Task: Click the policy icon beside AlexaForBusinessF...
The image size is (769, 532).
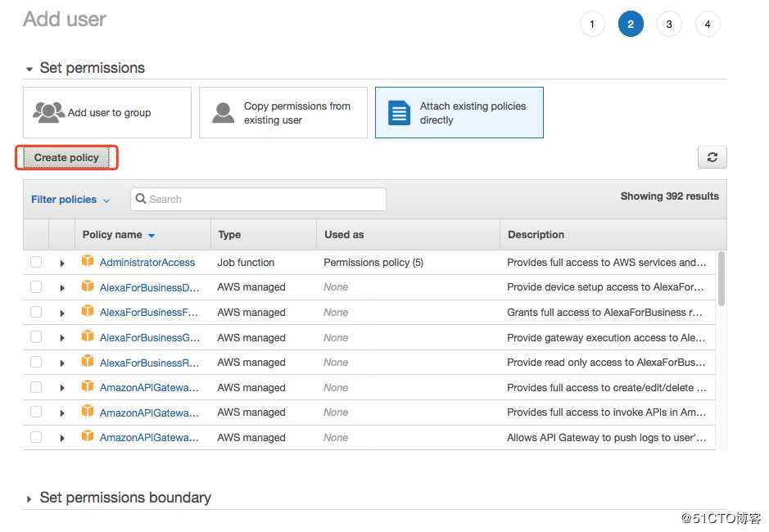Action: click(x=88, y=311)
